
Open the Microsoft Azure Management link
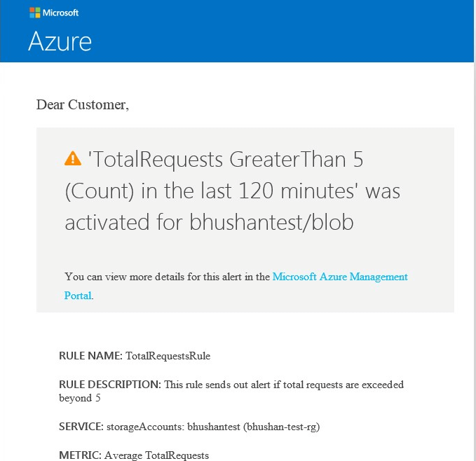pos(340,277)
